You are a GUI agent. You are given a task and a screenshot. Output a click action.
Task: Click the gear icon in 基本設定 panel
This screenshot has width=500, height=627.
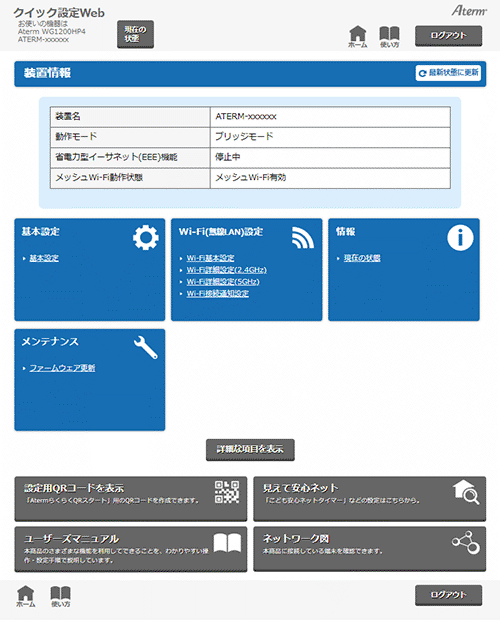tap(146, 238)
